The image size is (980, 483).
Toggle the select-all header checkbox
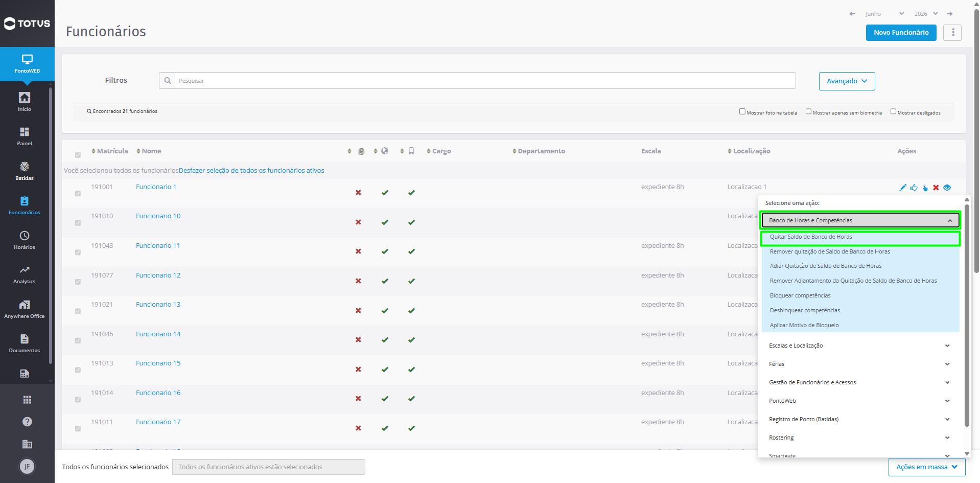(x=78, y=155)
